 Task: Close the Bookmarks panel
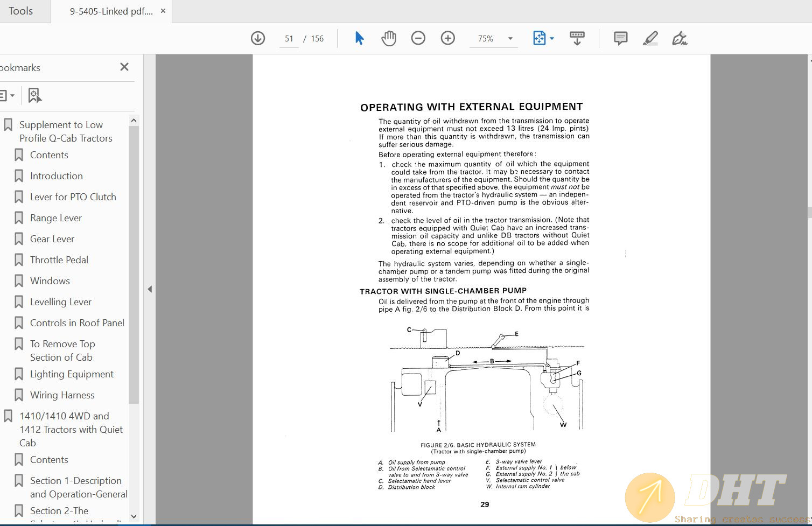click(124, 67)
